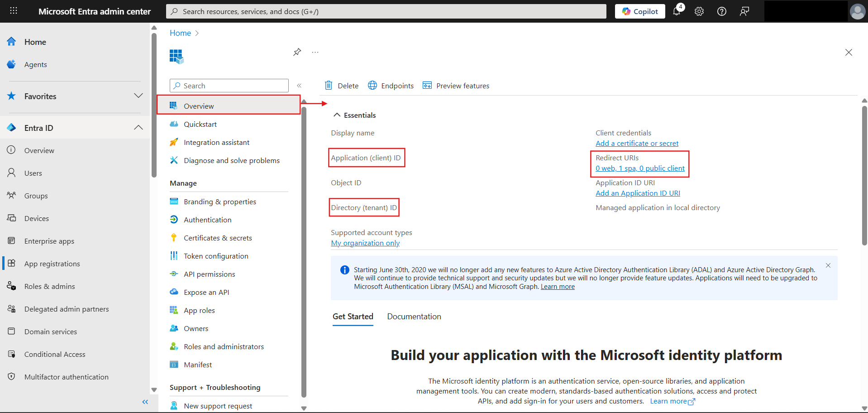Viewport: 868px width, 413px height.
Task: Collapse the resource menu with the double chevron
Action: point(299,86)
